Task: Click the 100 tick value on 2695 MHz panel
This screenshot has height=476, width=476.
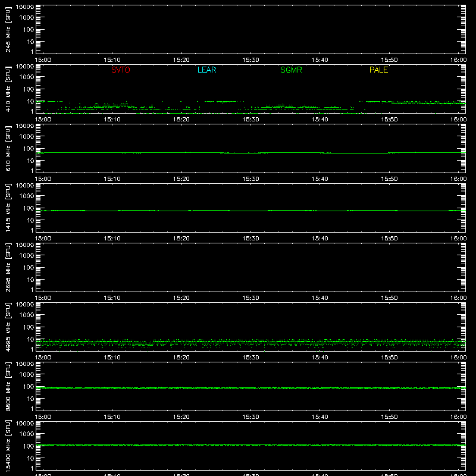Action: click(28, 268)
